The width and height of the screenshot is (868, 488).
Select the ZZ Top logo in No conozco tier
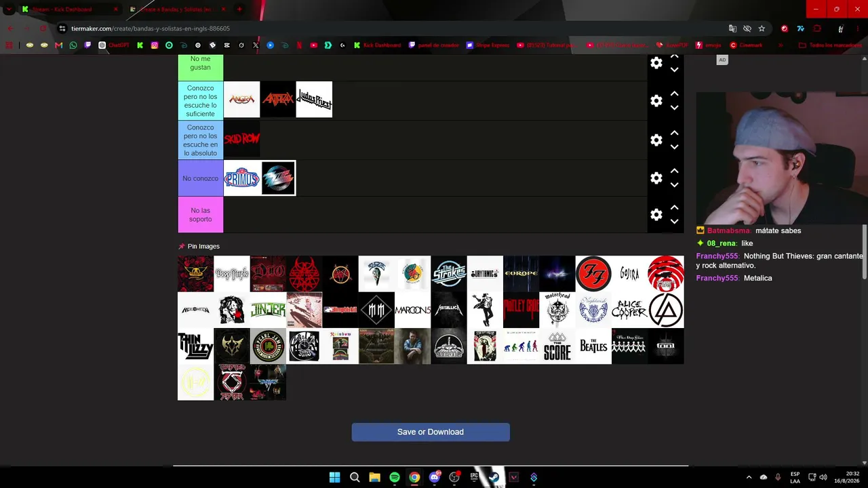(x=278, y=178)
